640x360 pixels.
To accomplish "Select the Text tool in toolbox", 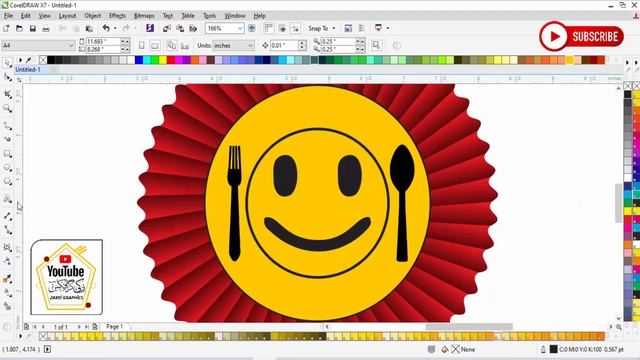I will (7, 199).
